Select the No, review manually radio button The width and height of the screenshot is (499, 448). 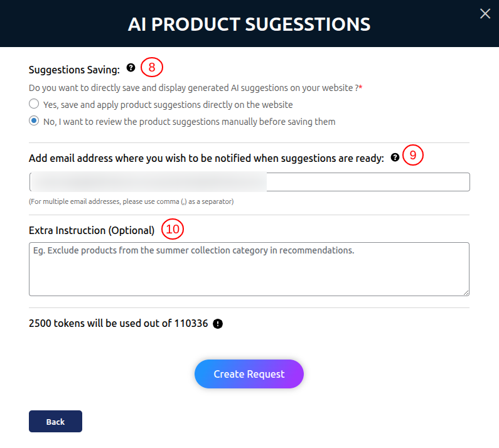tap(34, 121)
